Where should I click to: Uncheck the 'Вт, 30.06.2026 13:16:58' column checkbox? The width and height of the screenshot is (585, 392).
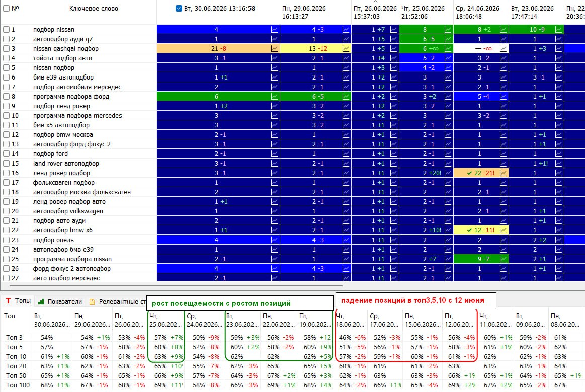tap(179, 8)
